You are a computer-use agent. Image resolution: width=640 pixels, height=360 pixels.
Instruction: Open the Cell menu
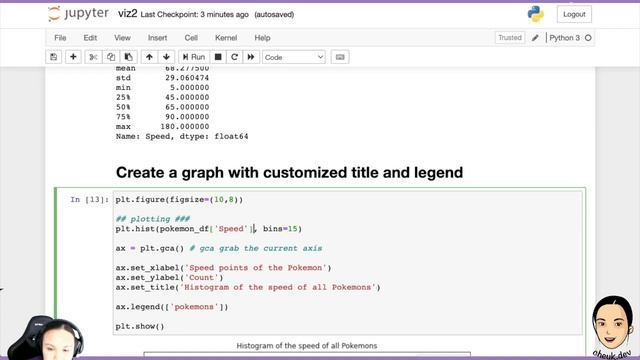[x=191, y=38]
